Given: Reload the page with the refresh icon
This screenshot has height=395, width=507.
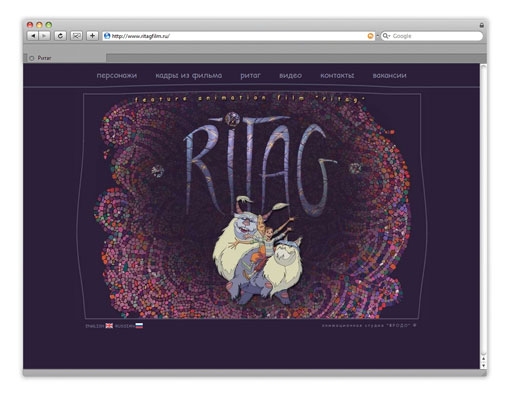Looking at the screenshot, I should tap(60, 36).
